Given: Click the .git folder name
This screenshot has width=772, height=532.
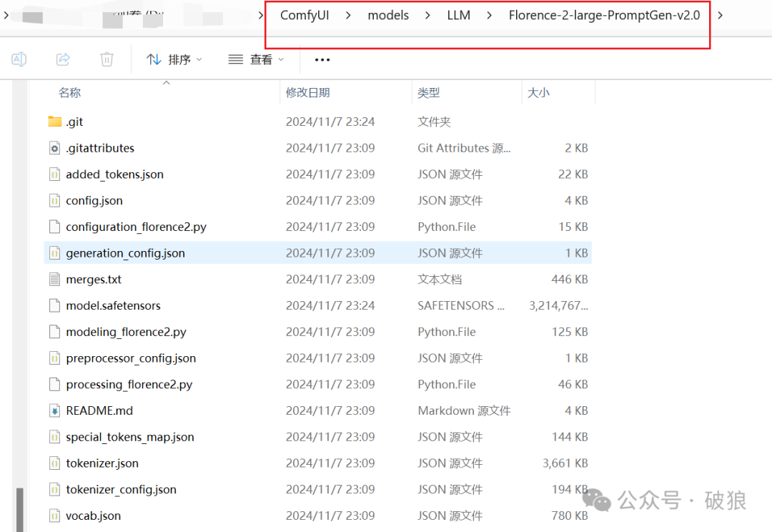Looking at the screenshot, I should pyautogui.click(x=74, y=122).
